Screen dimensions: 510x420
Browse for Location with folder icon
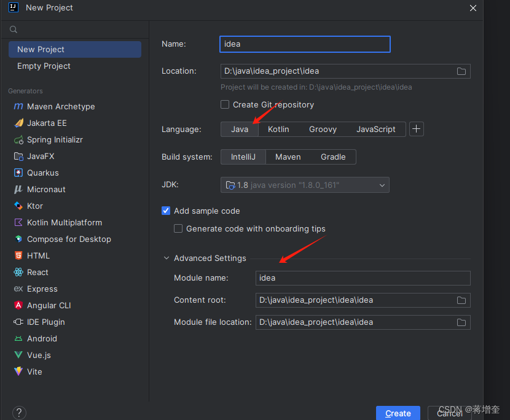(x=461, y=71)
